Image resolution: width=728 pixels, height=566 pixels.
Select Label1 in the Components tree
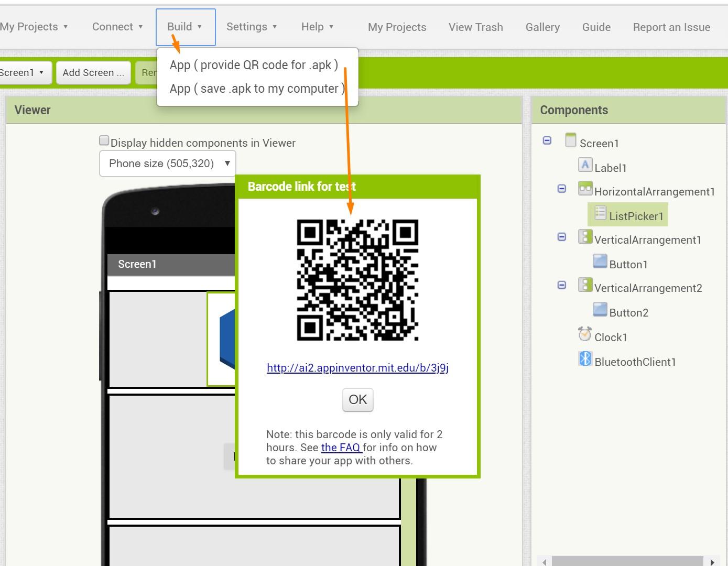611,168
